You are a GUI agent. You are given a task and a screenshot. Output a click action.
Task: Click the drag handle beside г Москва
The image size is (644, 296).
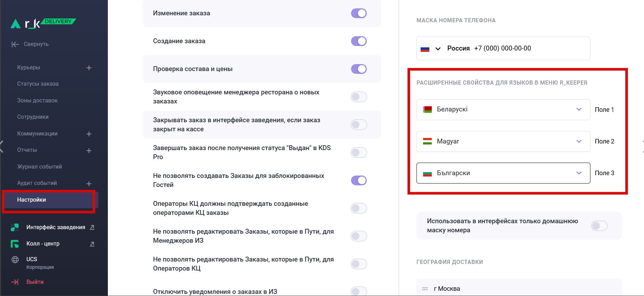point(425,289)
